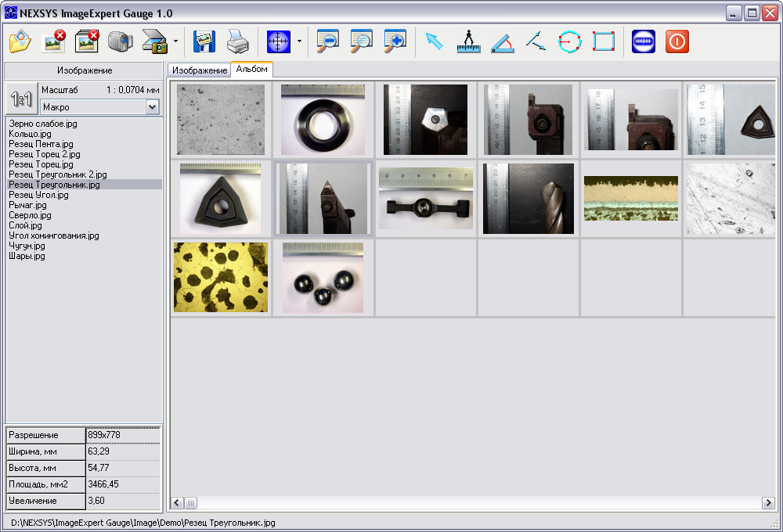Select the three steel balls thumbnail

click(x=323, y=278)
